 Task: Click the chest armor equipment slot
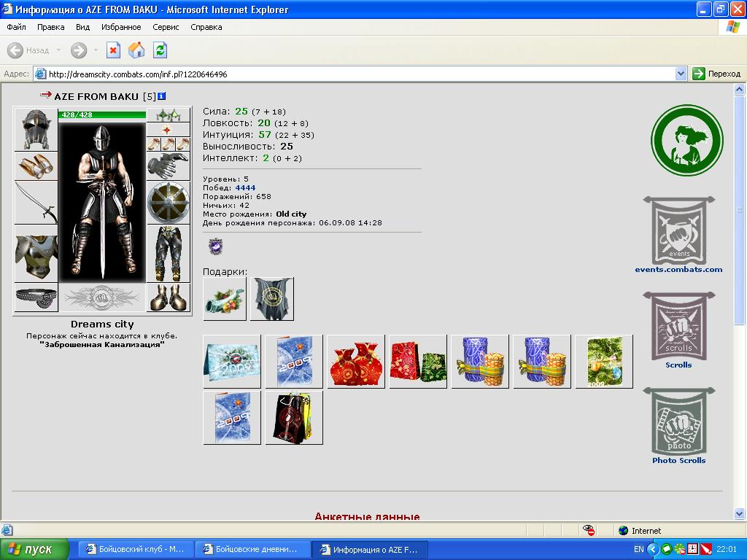(36, 253)
